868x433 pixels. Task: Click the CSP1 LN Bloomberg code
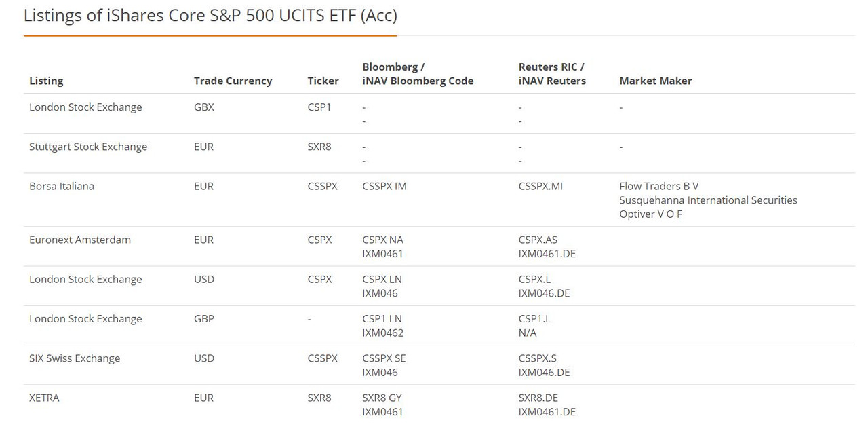click(x=382, y=318)
